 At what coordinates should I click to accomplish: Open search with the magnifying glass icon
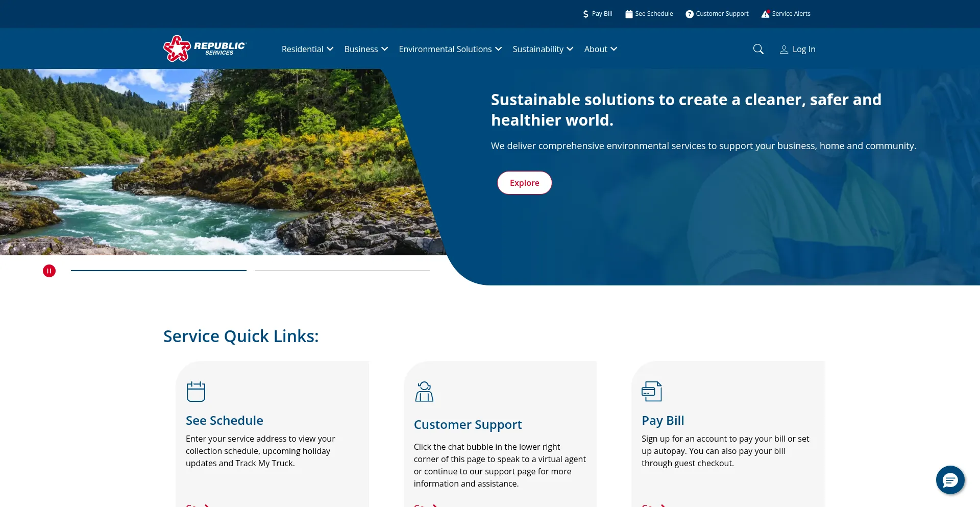pyautogui.click(x=758, y=49)
